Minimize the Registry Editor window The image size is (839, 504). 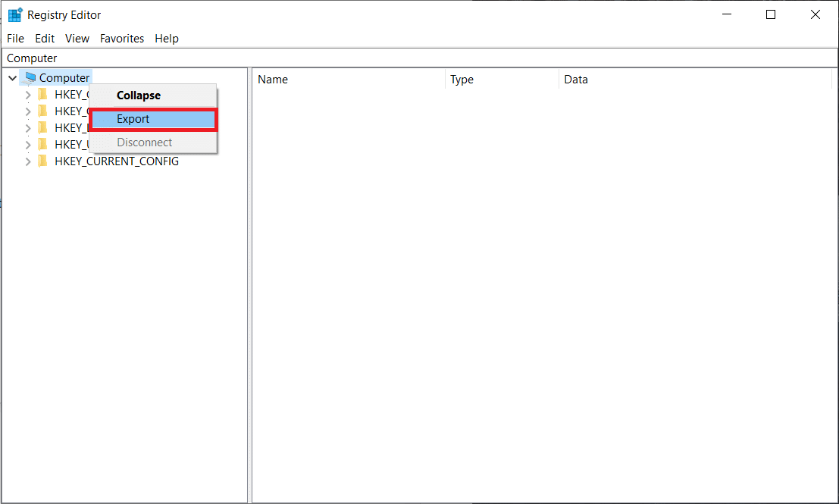pos(727,14)
